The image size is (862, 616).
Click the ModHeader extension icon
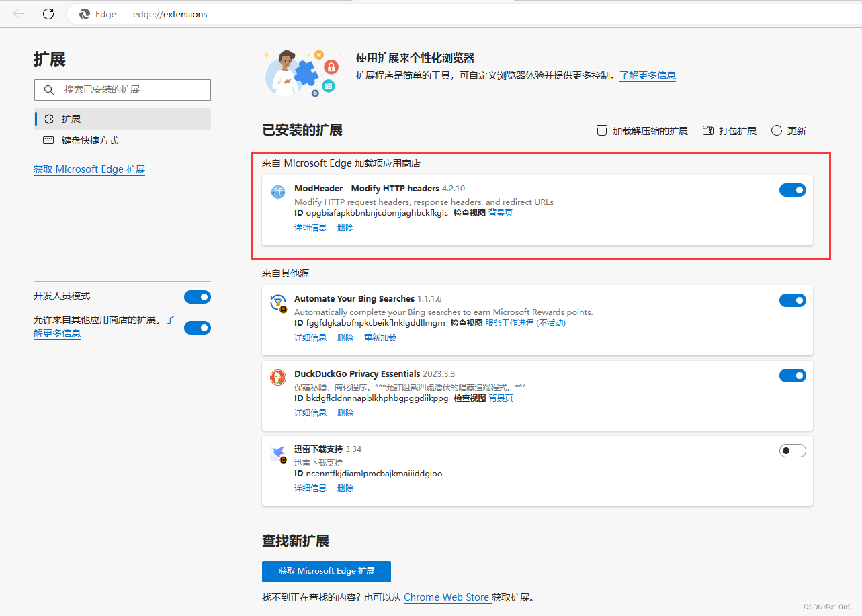click(278, 192)
